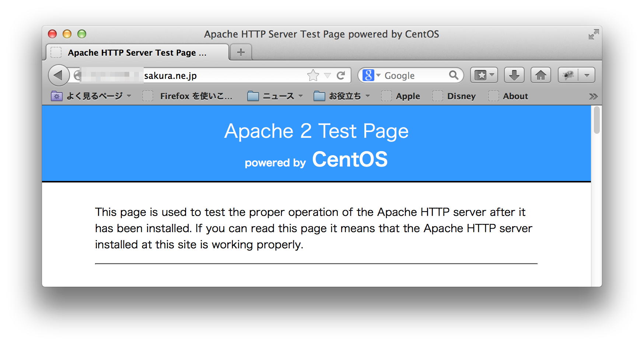
Task: Open the About bookmark
Action: pyautogui.click(x=508, y=96)
